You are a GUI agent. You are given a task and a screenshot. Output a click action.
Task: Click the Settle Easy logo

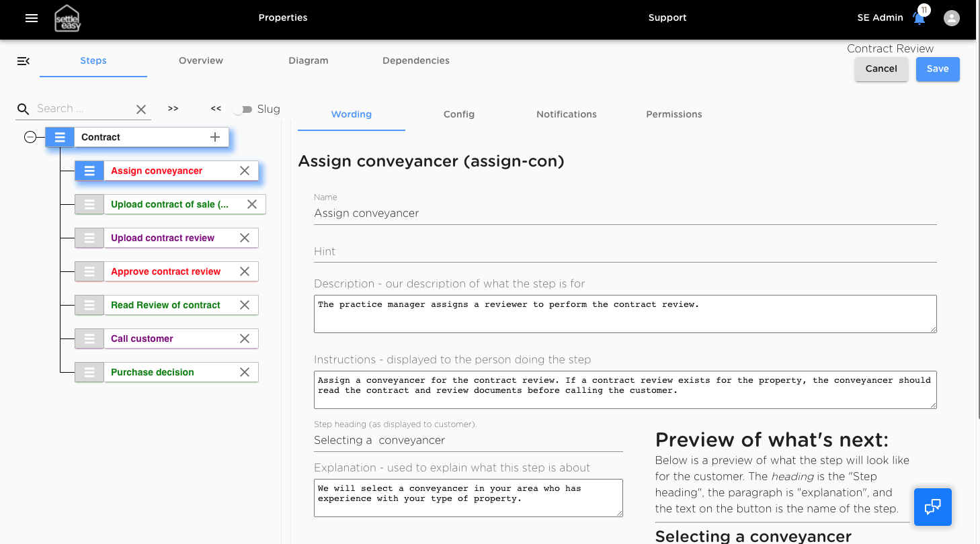(x=68, y=18)
